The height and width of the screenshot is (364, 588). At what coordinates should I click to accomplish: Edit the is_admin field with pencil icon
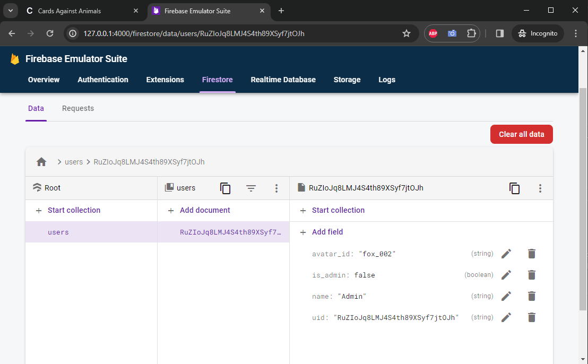pos(506,275)
